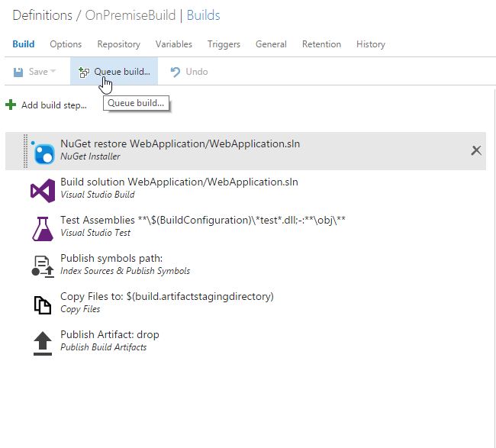Image resolution: width=496 pixels, height=448 pixels.
Task: Open the Variables tab
Action: [174, 44]
